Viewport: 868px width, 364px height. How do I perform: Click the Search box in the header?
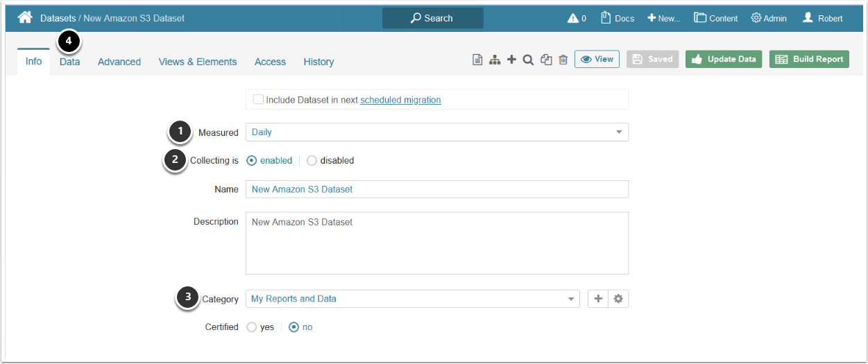coord(433,18)
